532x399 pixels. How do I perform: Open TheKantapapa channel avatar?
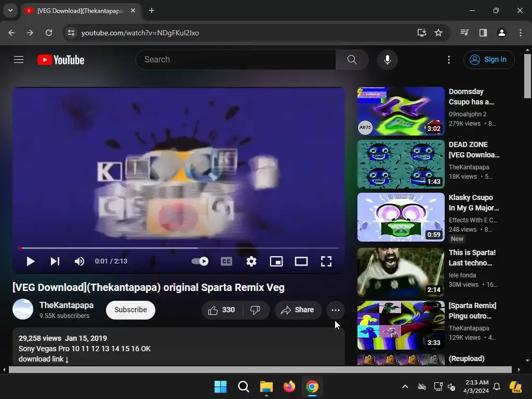click(23, 309)
